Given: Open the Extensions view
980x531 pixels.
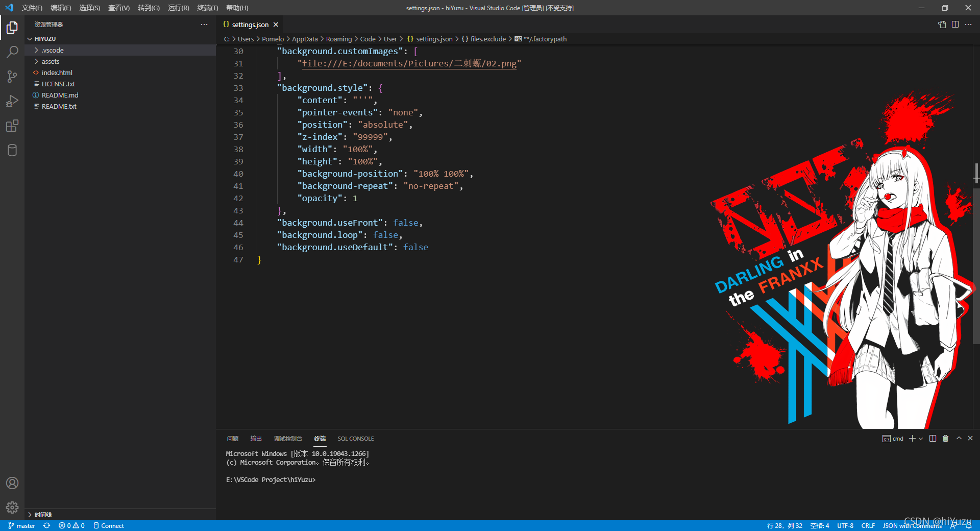Looking at the screenshot, I should [12, 126].
